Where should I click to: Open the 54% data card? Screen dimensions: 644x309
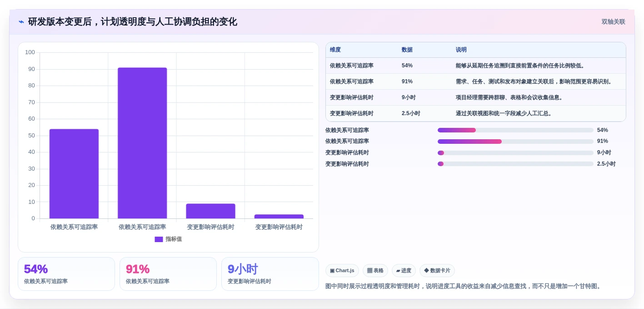click(x=66, y=274)
